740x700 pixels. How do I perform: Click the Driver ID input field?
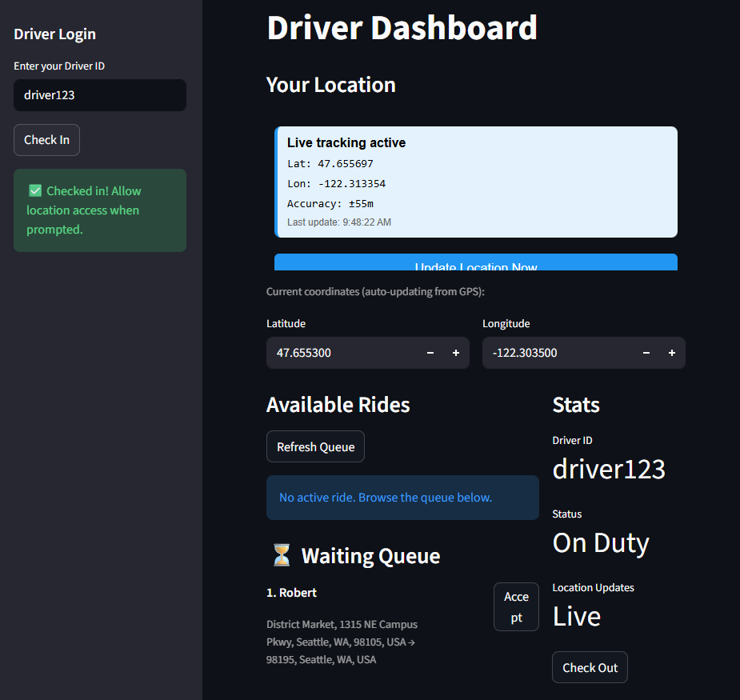click(99, 95)
